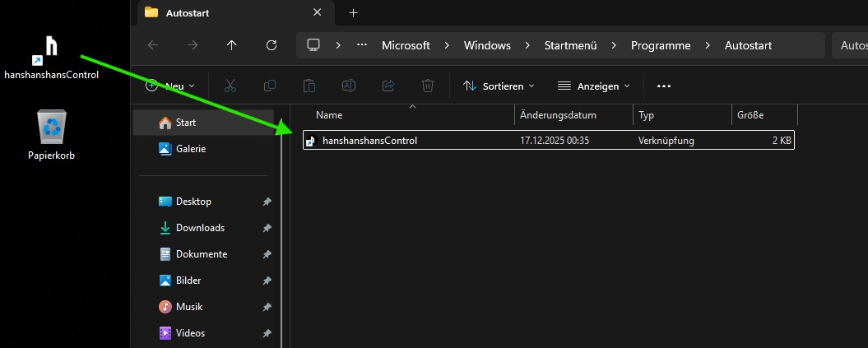Image resolution: width=868 pixels, height=348 pixels.
Task: Click the Paste clipboard icon
Action: click(x=309, y=86)
